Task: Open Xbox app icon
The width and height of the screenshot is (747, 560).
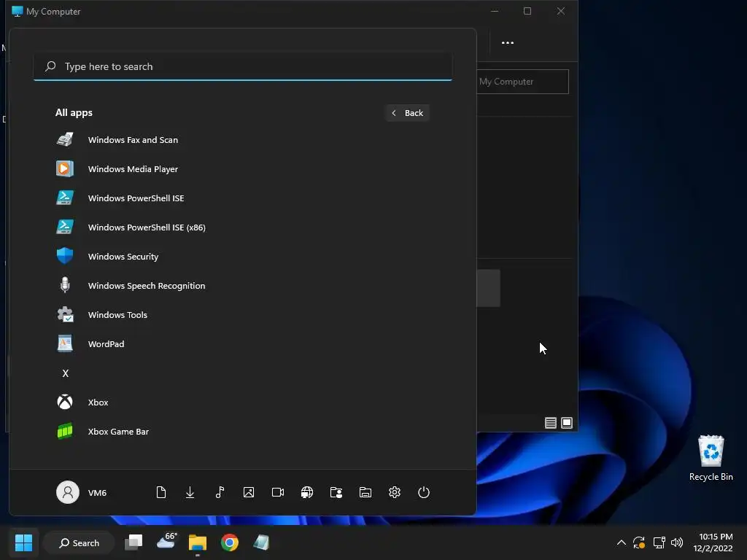Action: pos(65,402)
